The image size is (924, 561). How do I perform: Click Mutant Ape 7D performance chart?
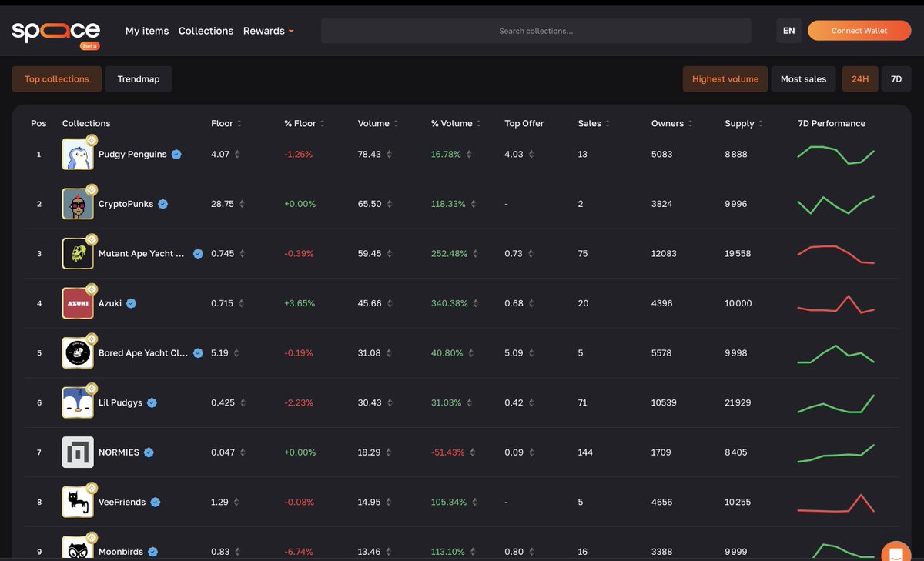[835, 254]
